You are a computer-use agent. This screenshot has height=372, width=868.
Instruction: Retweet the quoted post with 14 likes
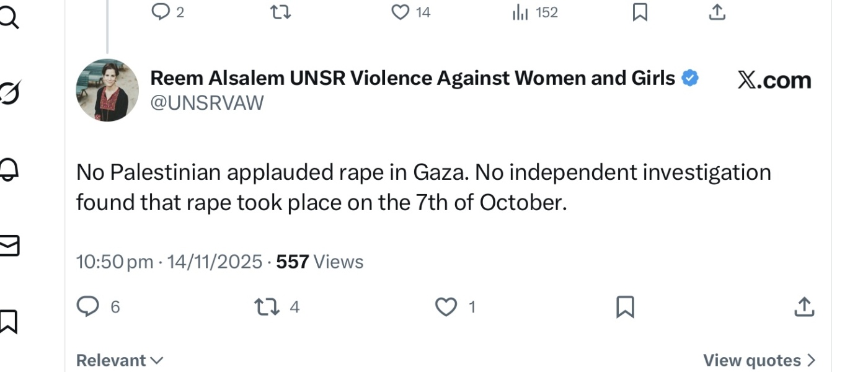pos(280,11)
